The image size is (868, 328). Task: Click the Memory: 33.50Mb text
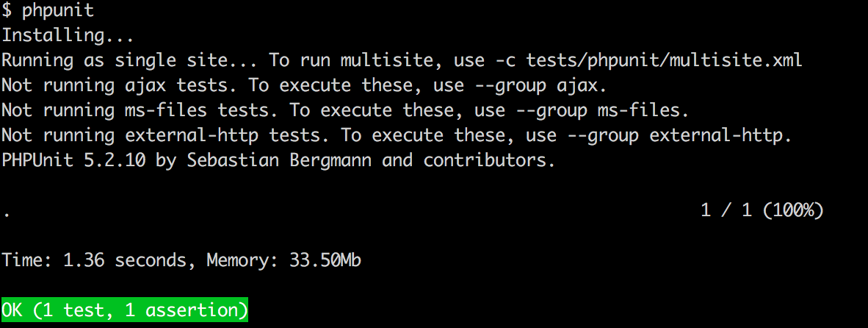click(284, 260)
